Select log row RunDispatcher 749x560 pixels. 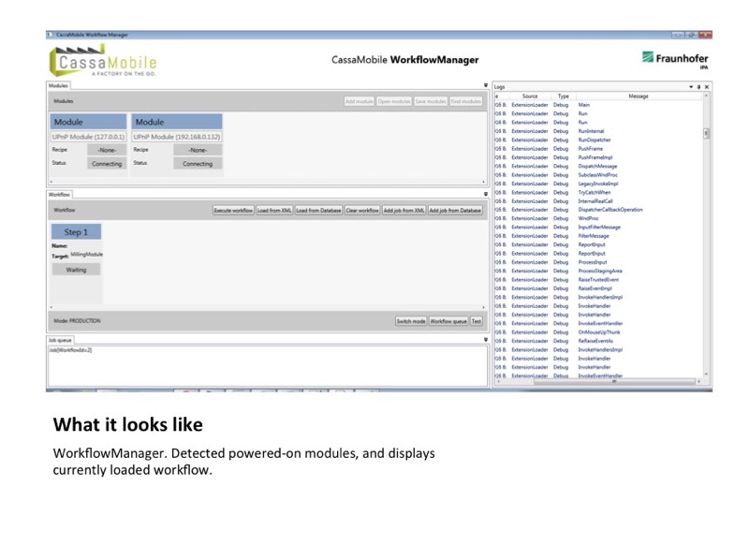point(598,140)
